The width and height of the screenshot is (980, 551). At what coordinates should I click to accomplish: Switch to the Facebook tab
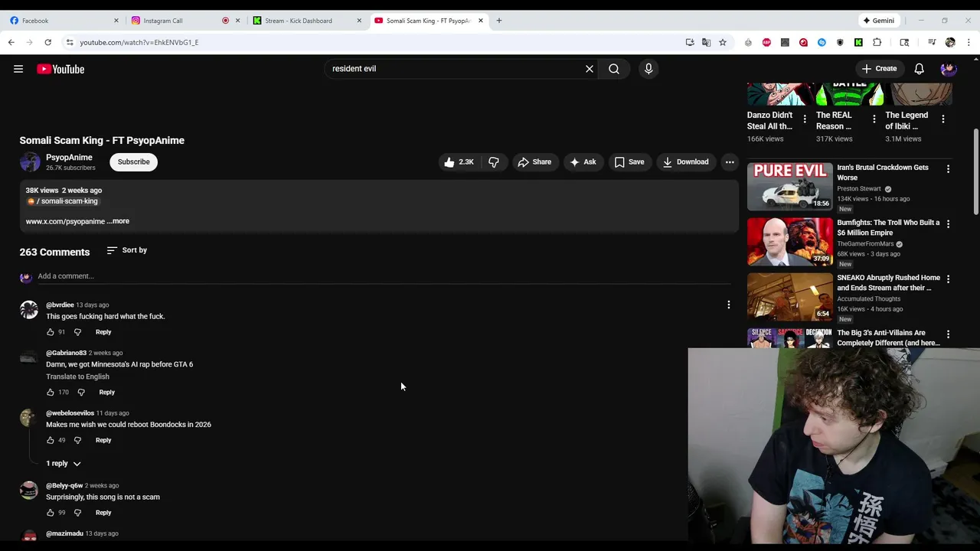click(64, 21)
